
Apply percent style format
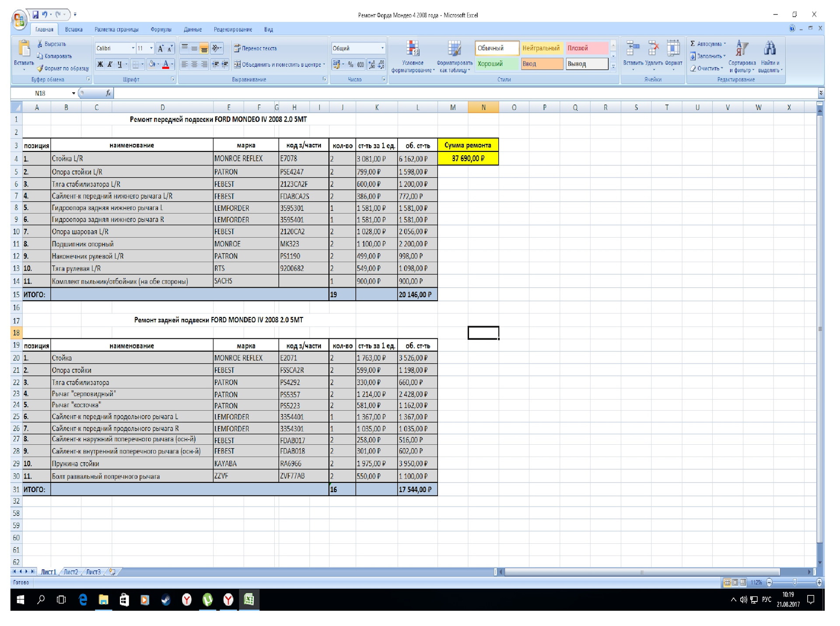coord(350,65)
